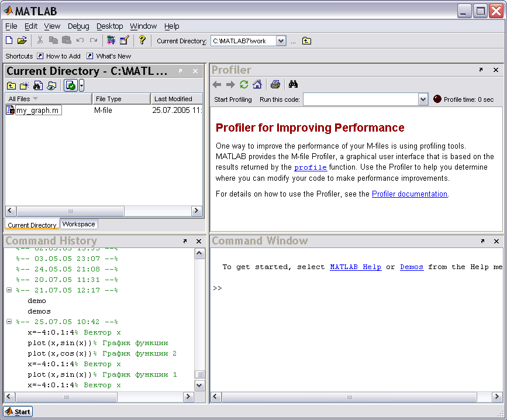Collapse the 21.07.05 12:17 history group
The width and height of the screenshot is (507, 420).
click(x=9, y=290)
